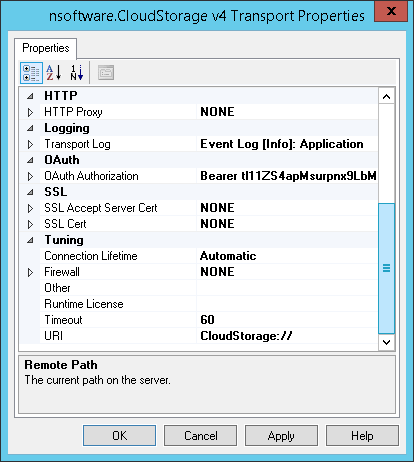
Task: Click the Runtime License value field
Action: pyautogui.click(x=287, y=304)
